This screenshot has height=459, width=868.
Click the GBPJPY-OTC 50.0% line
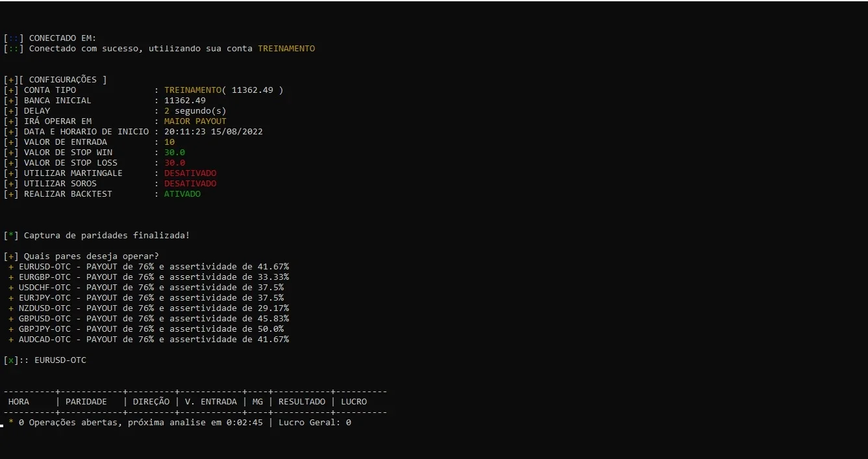pos(146,329)
